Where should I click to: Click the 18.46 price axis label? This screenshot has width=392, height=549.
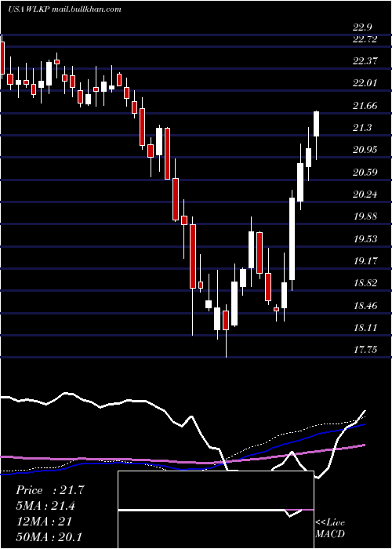click(365, 305)
